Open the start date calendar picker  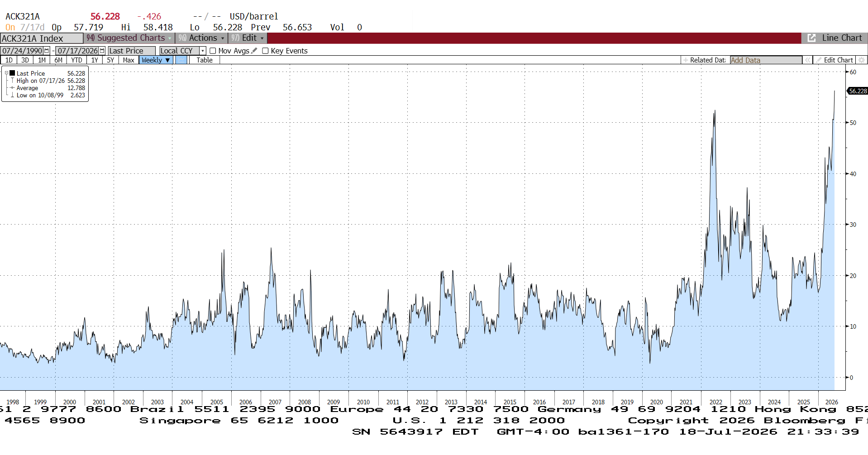point(47,51)
